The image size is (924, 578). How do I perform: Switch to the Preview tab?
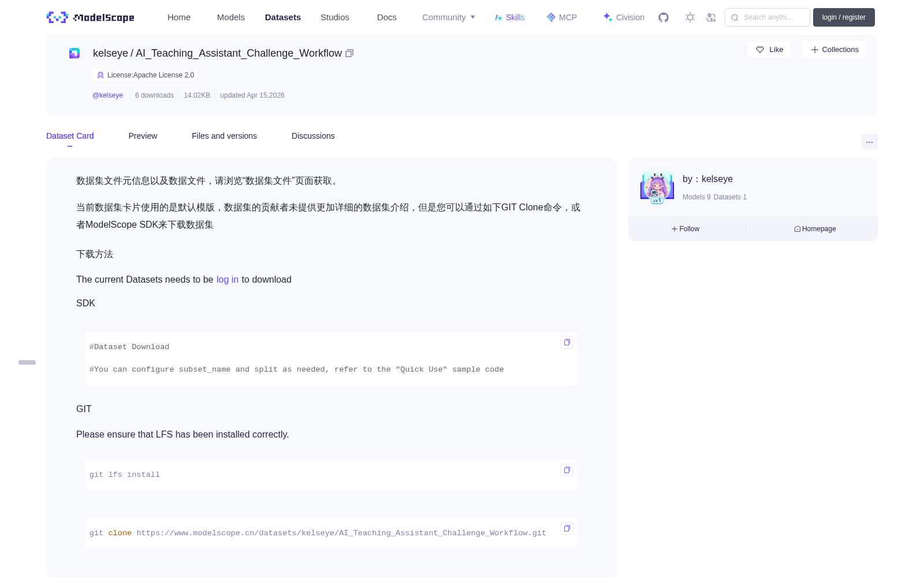[143, 136]
